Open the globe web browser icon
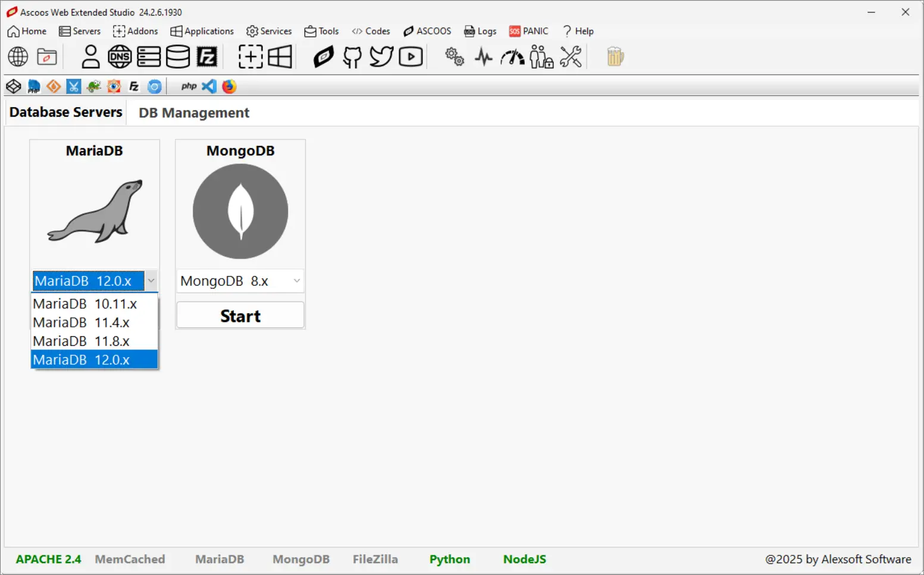The height and width of the screenshot is (575, 924). (18, 57)
